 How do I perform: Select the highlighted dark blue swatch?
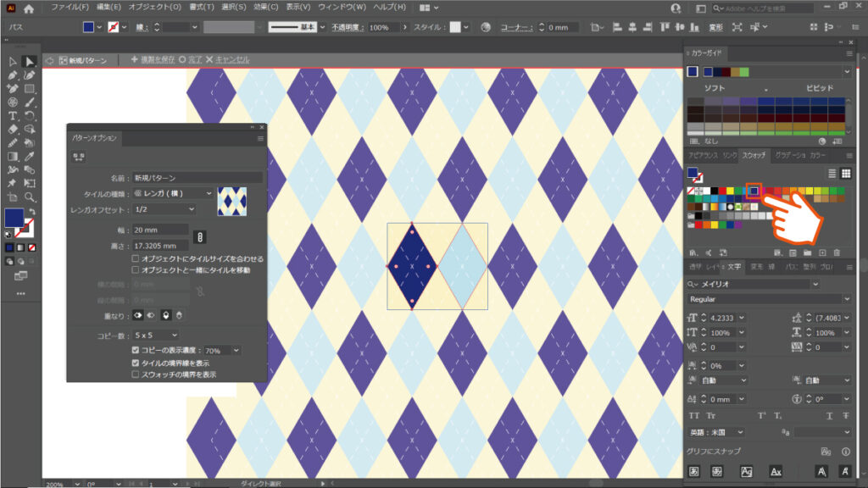click(754, 191)
